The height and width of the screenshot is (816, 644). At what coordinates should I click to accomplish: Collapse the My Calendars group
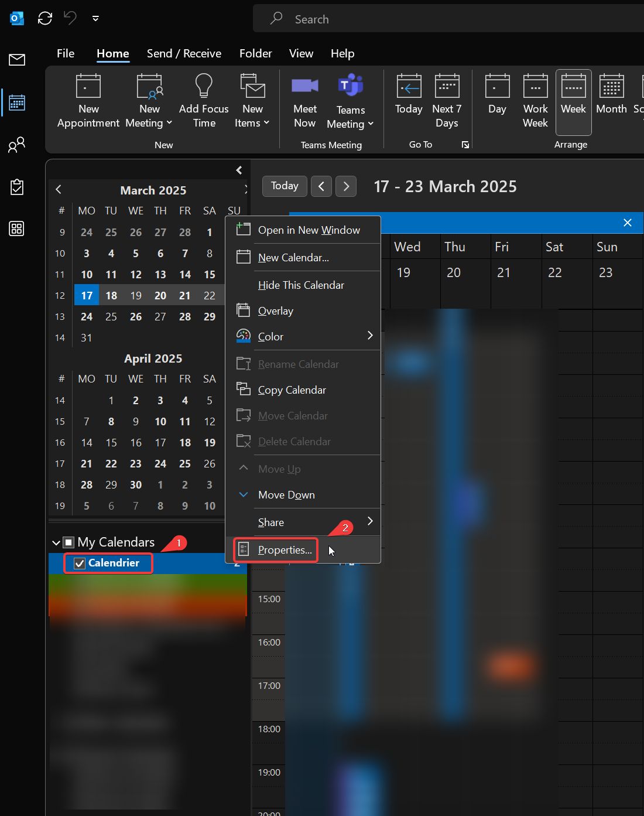(x=56, y=542)
